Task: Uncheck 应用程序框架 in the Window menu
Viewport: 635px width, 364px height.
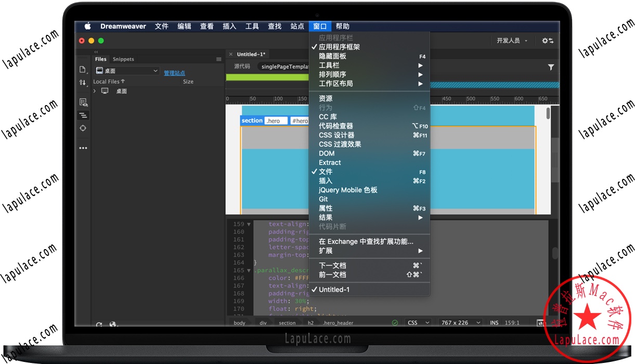Action: click(339, 47)
